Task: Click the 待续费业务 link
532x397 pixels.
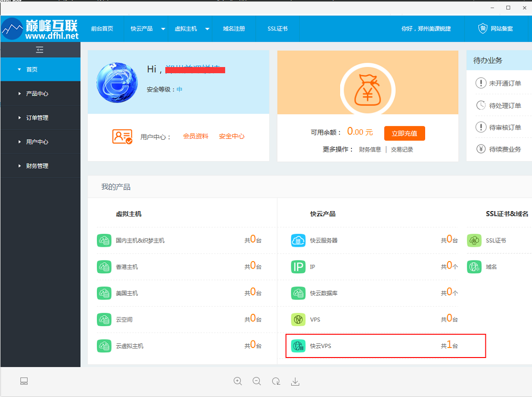Action: [x=505, y=149]
